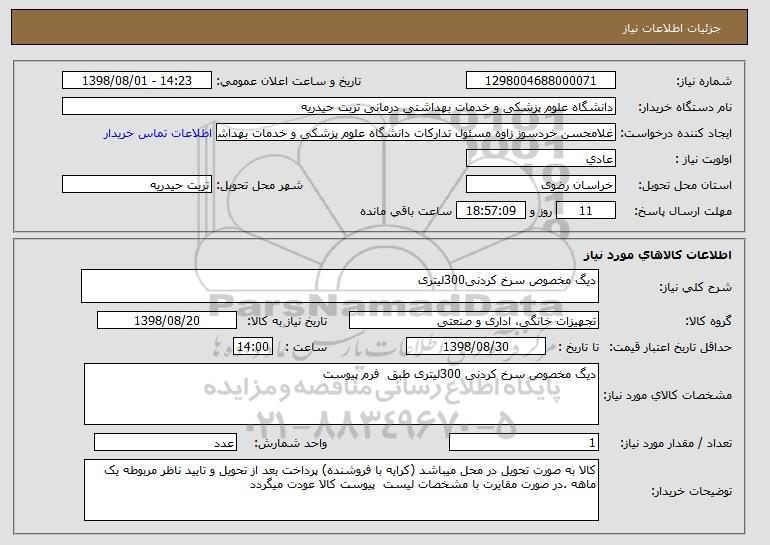The image size is (770, 545).
Task: Click the واحد شمارش label
Action: click(291, 443)
